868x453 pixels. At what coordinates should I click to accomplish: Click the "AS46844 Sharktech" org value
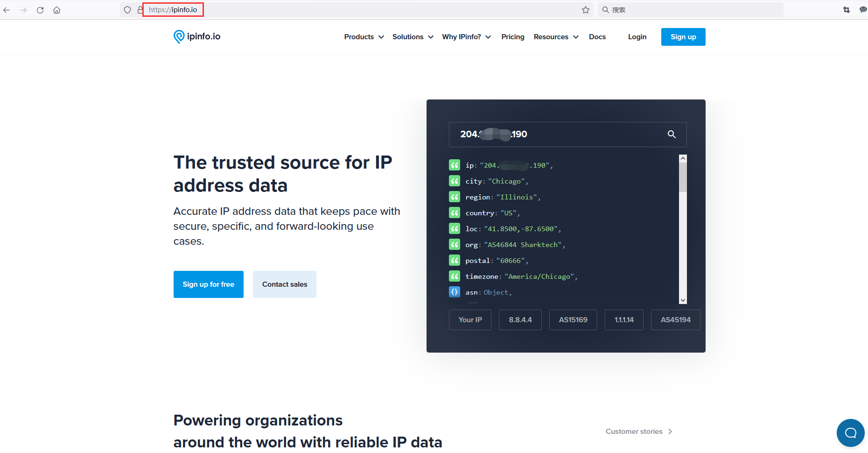(x=523, y=245)
